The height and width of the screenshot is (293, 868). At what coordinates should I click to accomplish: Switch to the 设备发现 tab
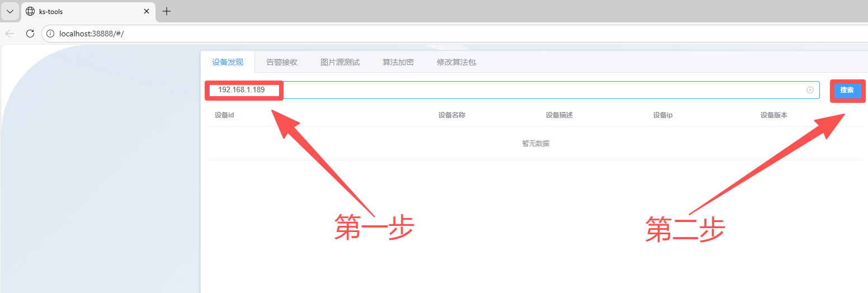[x=228, y=62]
